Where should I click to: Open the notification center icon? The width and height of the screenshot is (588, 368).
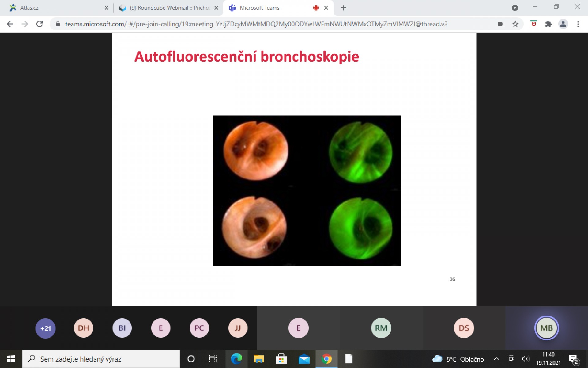[574, 359]
